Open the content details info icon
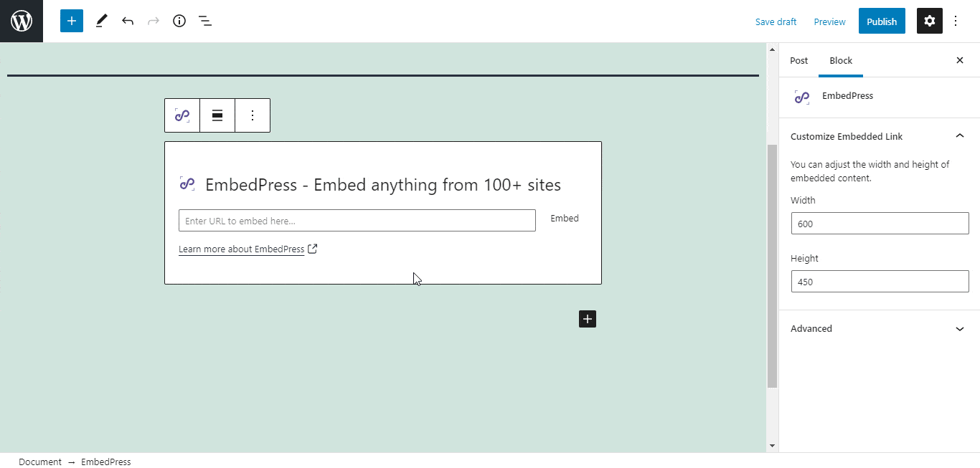Image resolution: width=980 pixels, height=468 pixels. click(179, 21)
